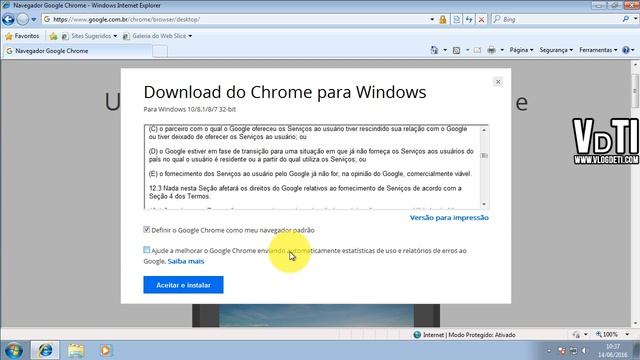Show hidden system tray icons arrow
640x360 pixels.
[x=549, y=351]
